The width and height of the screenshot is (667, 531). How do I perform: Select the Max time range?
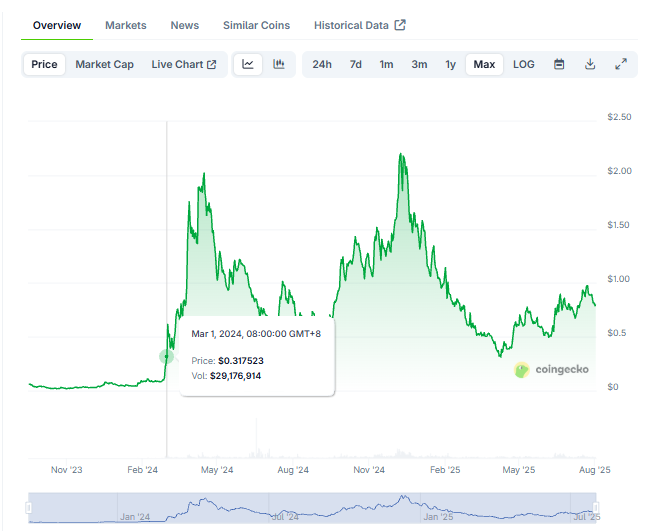coord(485,64)
